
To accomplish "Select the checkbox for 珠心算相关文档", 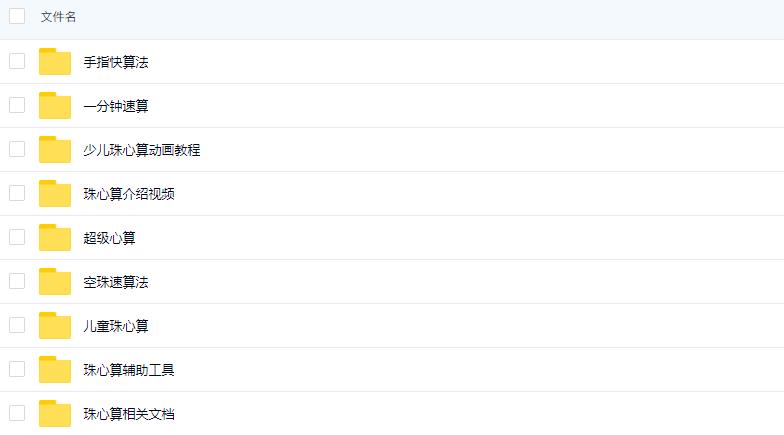I will pyautogui.click(x=17, y=413).
